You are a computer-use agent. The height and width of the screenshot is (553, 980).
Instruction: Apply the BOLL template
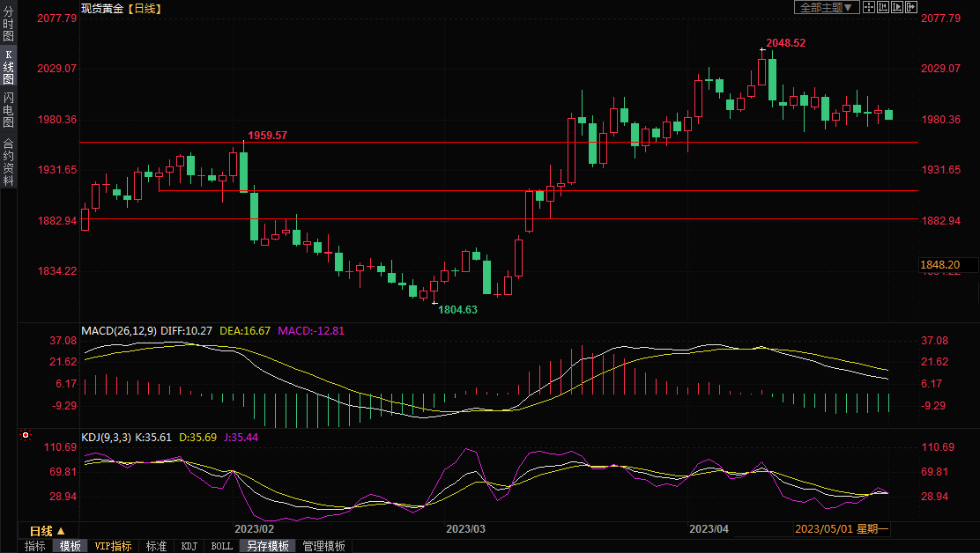pos(221,546)
